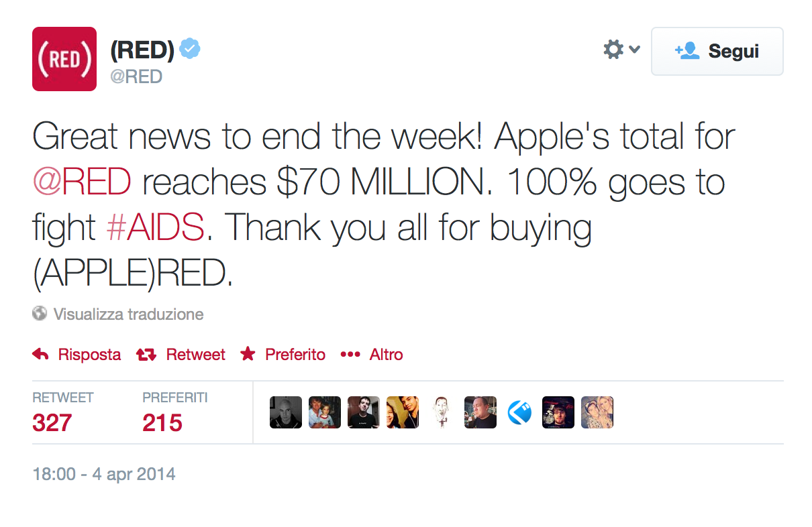The height and width of the screenshot is (527, 812).
Task: Open the first grayscale bald man avatar
Action: click(286, 412)
